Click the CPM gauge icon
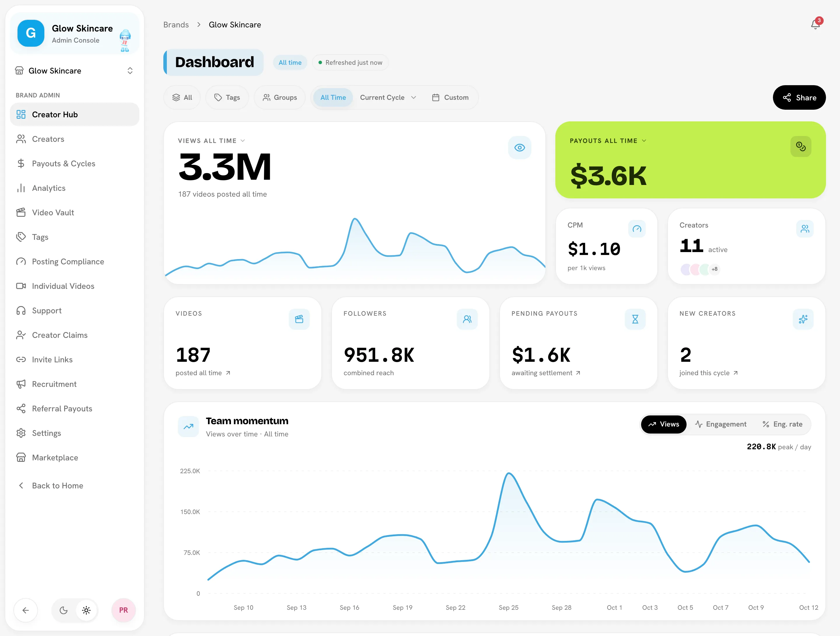840x636 pixels. (x=637, y=229)
